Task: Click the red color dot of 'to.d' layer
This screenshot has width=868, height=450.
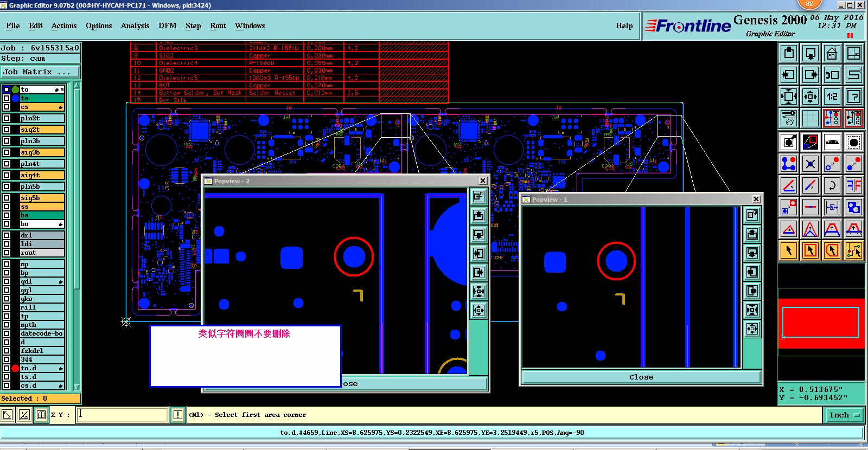Action: [15, 368]
